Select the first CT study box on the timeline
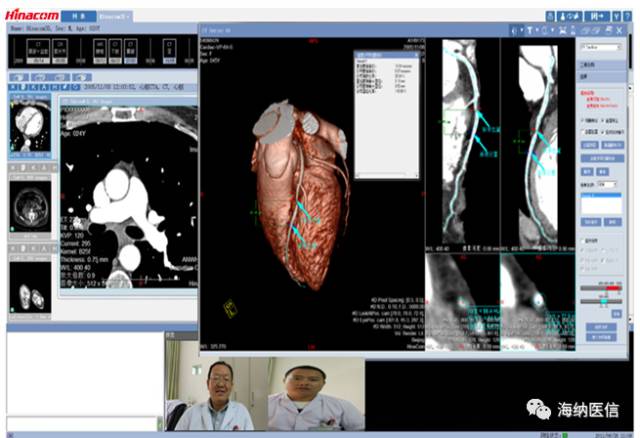Image resolution: width=640 pixels, height=438 pixels. (x=38, y=51)
